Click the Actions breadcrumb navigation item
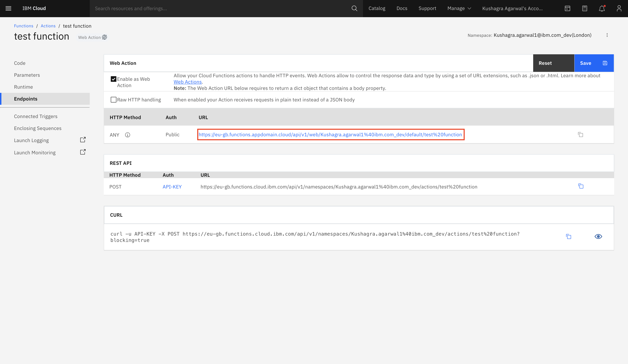The image size is (628, 364). [x=48, y=26]
